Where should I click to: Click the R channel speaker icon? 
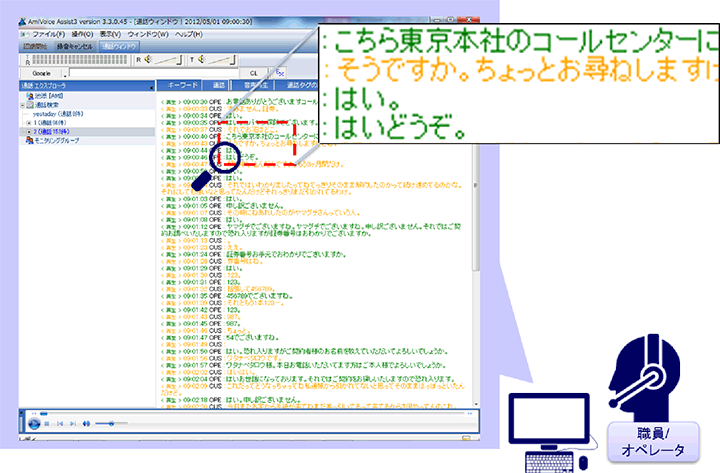[x=146, y=59]
